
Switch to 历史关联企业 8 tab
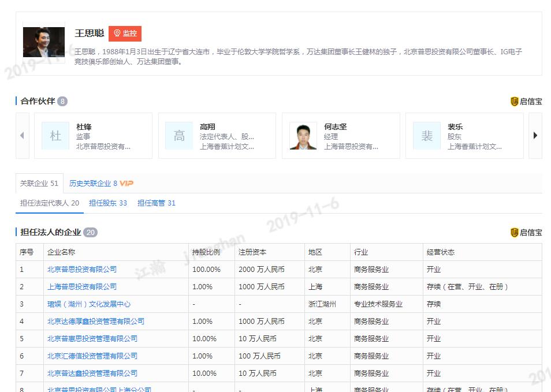pos(93,184)
